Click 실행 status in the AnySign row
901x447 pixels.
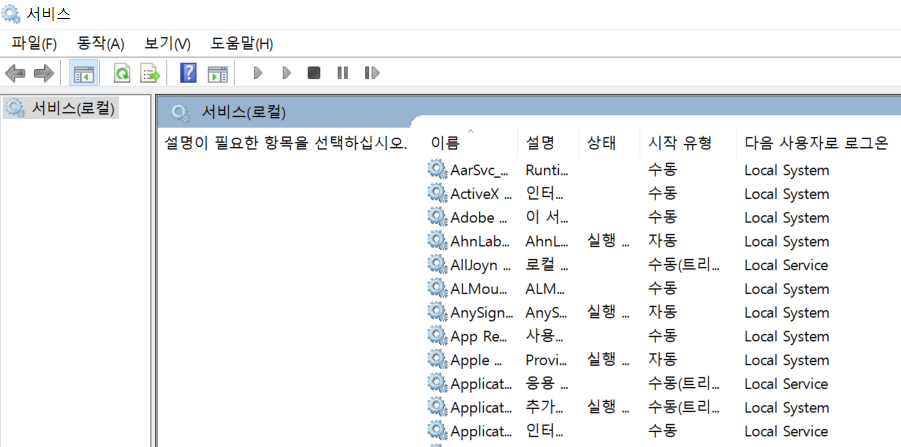point(608,313)
